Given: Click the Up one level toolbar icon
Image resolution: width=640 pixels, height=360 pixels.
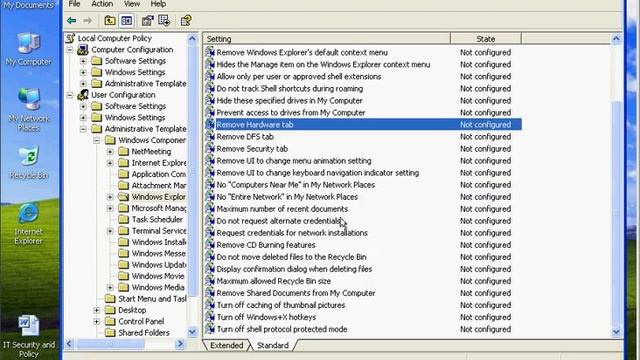Looking at the screenshot, I should pos(110,20).
